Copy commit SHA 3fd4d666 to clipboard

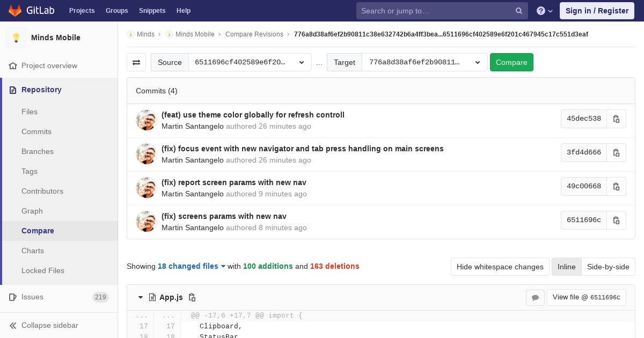tap(616, 153)
